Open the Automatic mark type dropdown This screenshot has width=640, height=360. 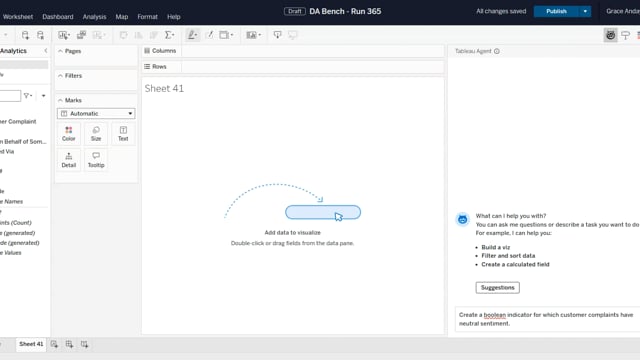(96, 113)
